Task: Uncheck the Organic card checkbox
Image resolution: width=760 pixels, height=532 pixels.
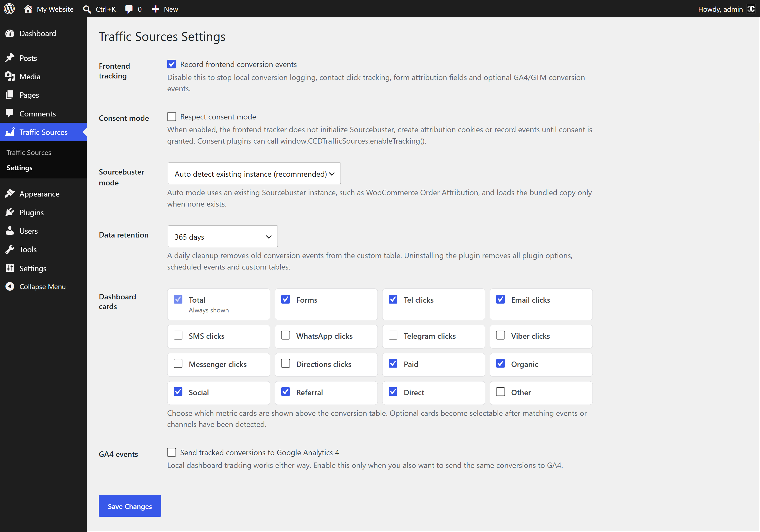Action: [x=501, y=363]
